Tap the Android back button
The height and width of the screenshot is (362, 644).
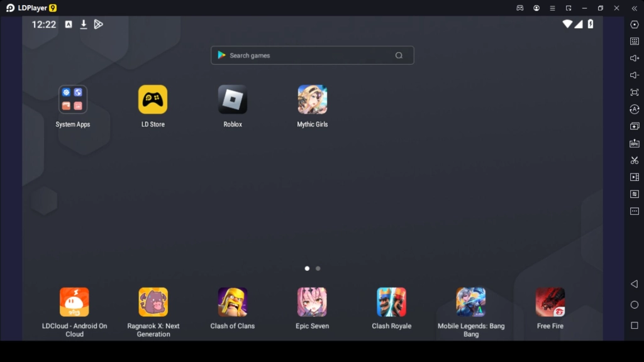pos(634,284)
